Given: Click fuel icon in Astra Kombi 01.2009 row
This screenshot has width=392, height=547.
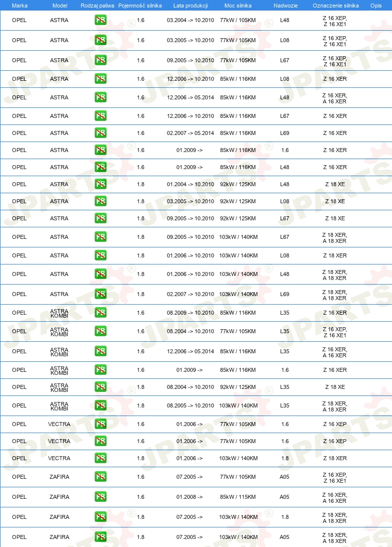Looking at the screenshot, I should point(101,370).
